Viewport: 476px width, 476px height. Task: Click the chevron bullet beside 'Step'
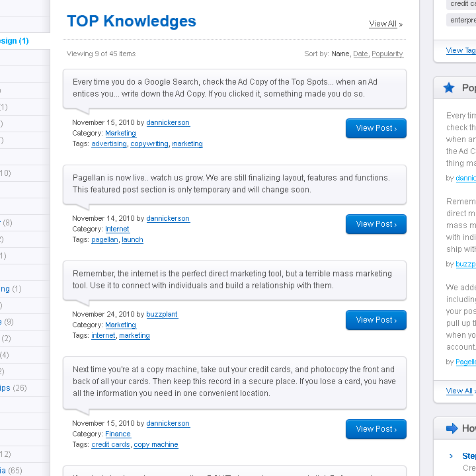click(x=451, y=456)
